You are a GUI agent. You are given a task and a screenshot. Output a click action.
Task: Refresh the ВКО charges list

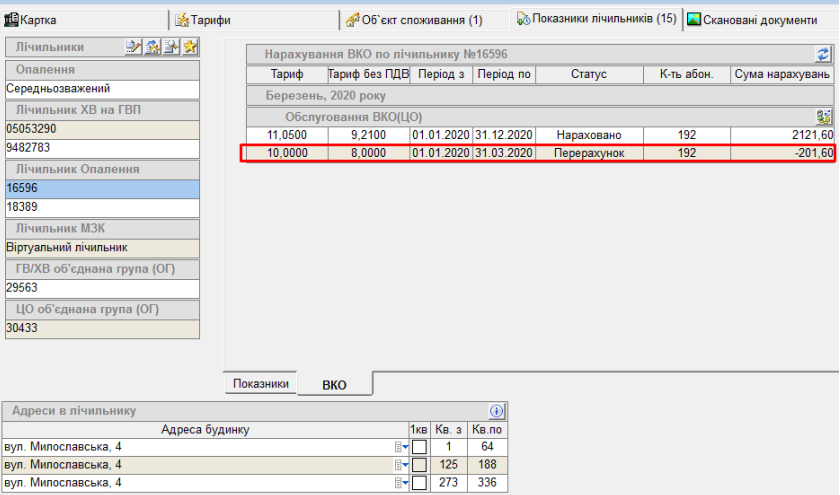tap(823, 55)
